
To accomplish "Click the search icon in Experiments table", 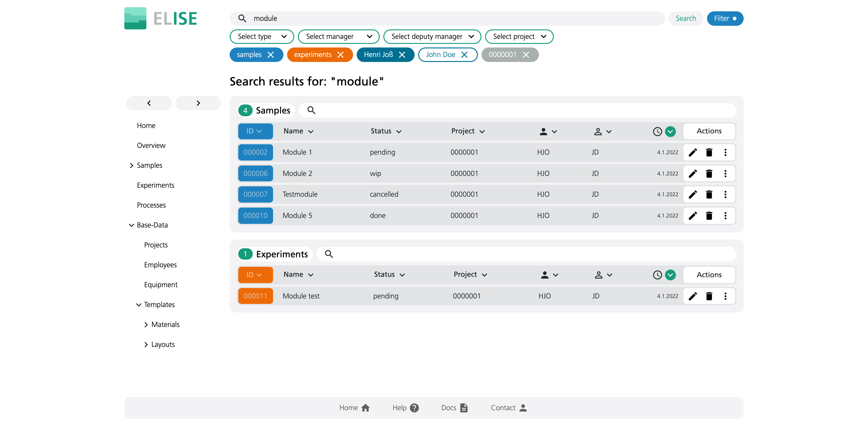I will point(329,254).
